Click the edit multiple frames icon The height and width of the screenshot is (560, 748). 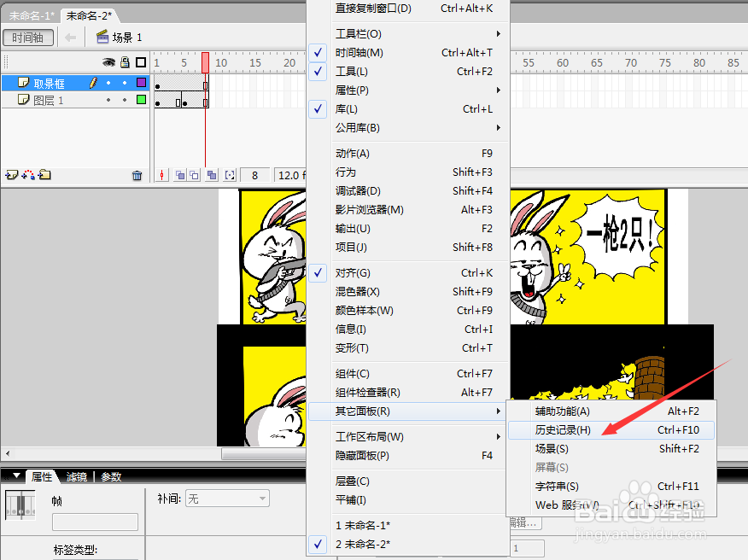212,176
